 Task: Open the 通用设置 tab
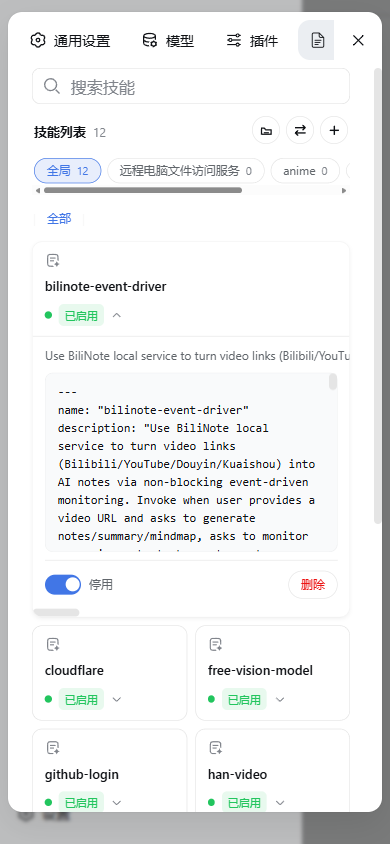point(70,40)
